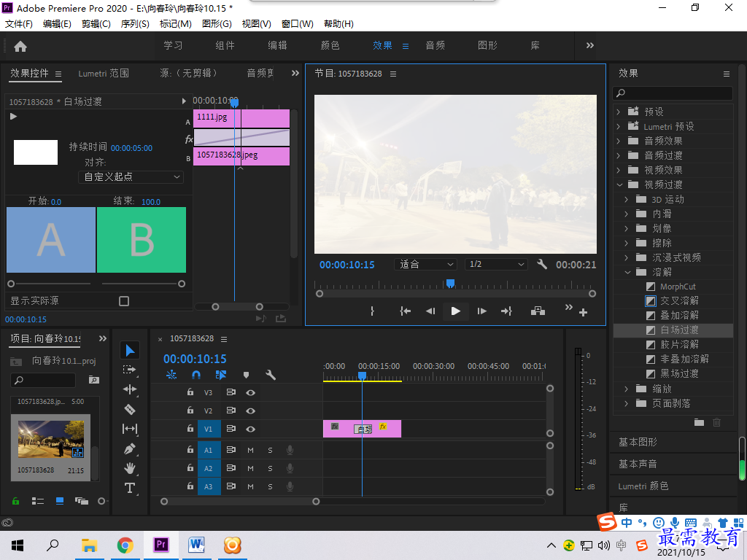The width and height of the screenshot is (747, 560).
Task: Expand the Audio Effects folder
Action: pos(619,141)
